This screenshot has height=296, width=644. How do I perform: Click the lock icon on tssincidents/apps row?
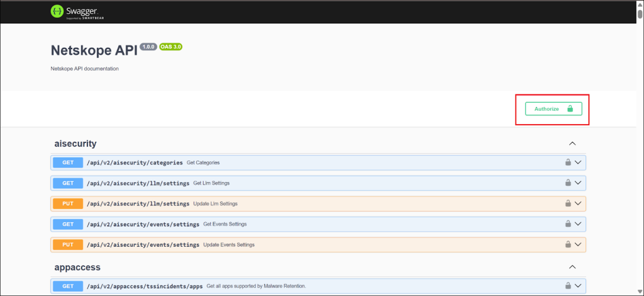(x=568, y=286)
